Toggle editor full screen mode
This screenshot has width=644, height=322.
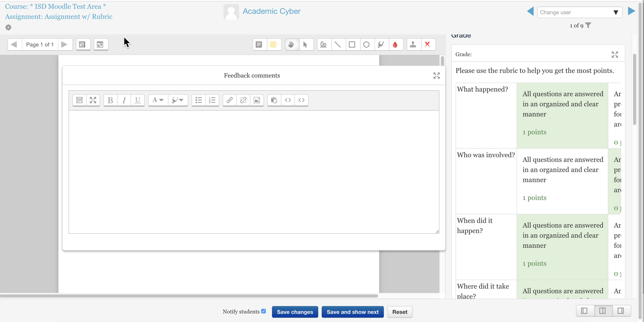[93, 100]
